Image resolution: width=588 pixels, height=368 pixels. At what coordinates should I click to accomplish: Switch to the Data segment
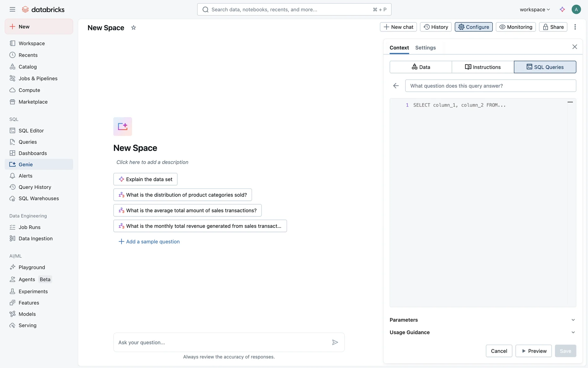pos(421,67)
